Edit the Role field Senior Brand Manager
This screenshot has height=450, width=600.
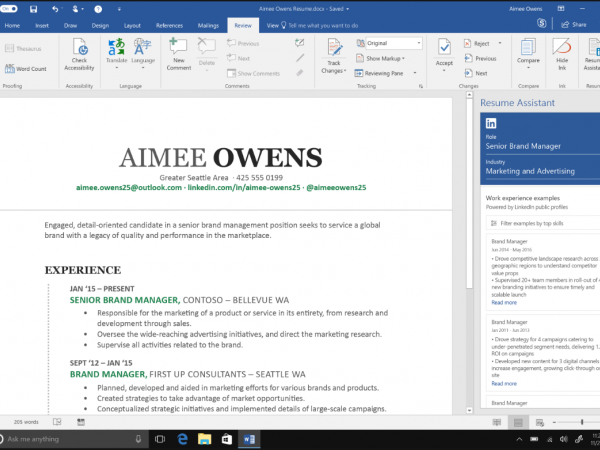[x=542, y=146]
